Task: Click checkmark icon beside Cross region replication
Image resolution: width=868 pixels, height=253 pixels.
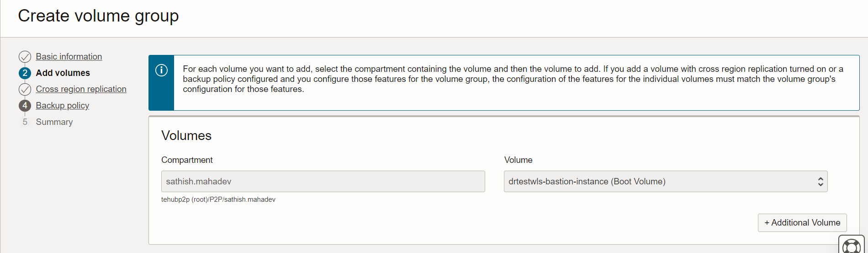Action: point(25,89)
